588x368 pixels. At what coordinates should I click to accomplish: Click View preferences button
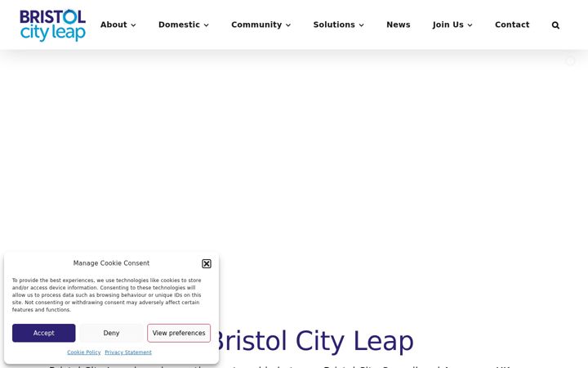pos(179,333)
